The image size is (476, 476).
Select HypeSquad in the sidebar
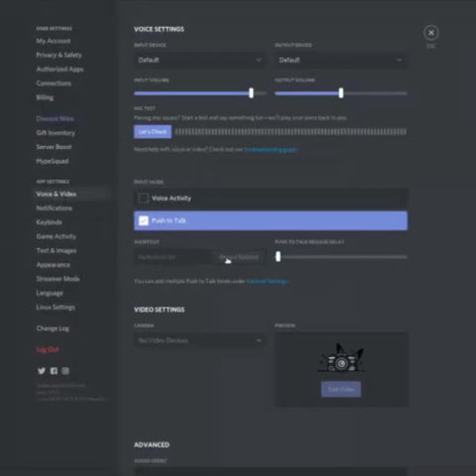(52, 161)
